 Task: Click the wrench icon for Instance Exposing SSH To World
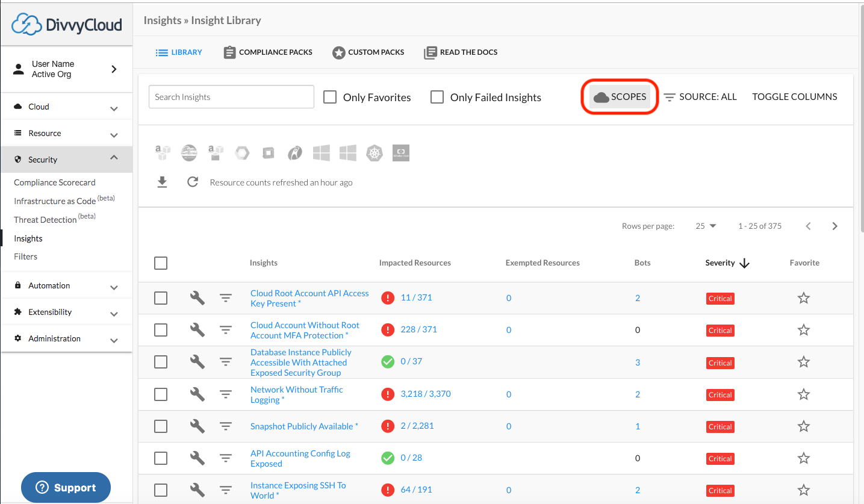pos(197,490)
